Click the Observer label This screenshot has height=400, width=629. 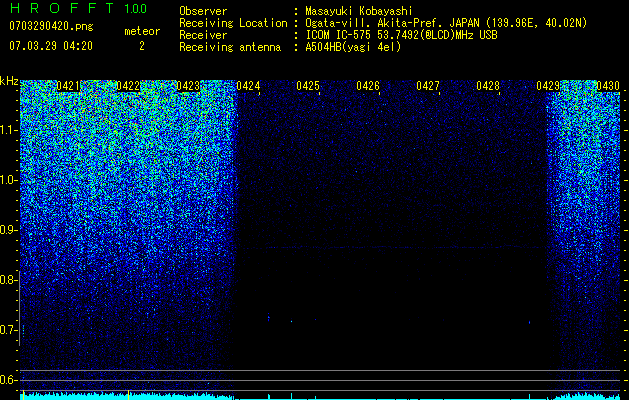203,11
